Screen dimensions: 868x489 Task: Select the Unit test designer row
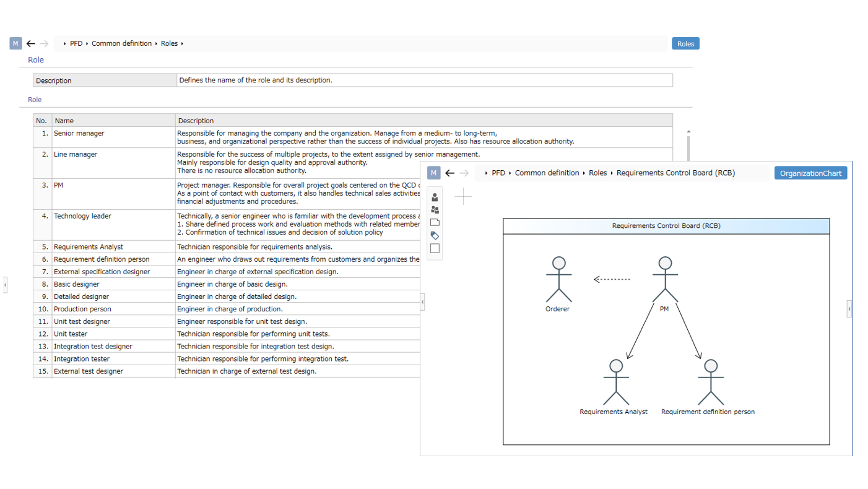[x=82, y=321]
